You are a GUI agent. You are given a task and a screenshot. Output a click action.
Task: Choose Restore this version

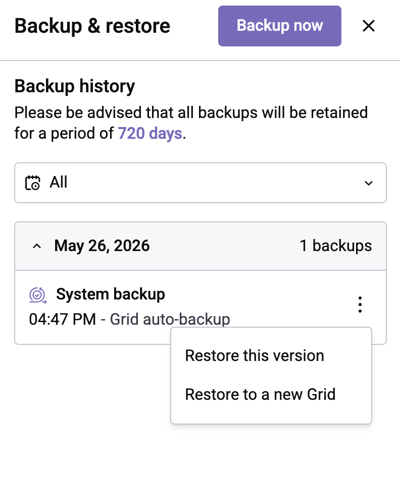coord(254,356)
